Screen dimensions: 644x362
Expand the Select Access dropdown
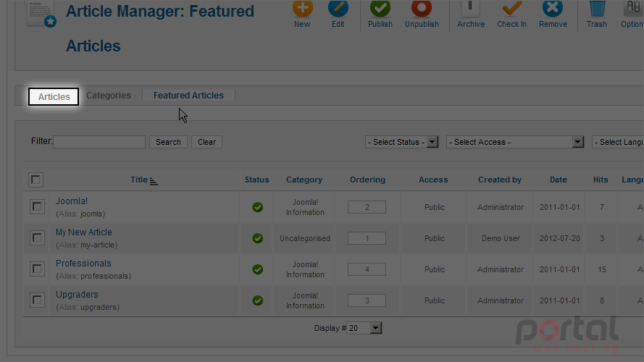[x=515, y=142]
